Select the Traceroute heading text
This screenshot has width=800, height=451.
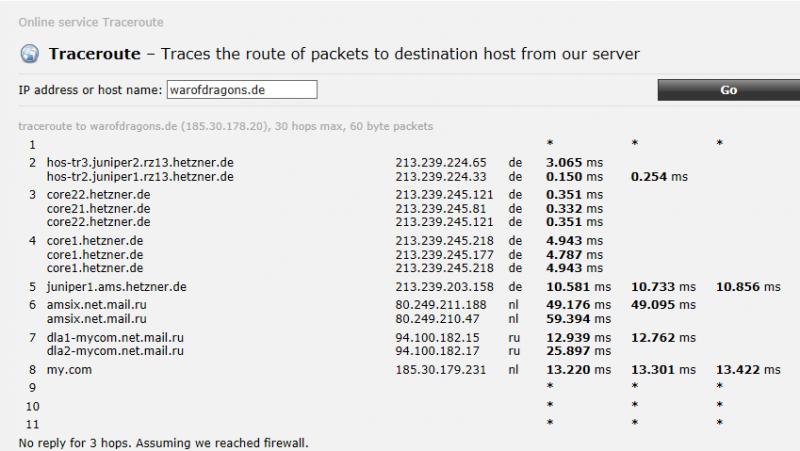[94, 54]
